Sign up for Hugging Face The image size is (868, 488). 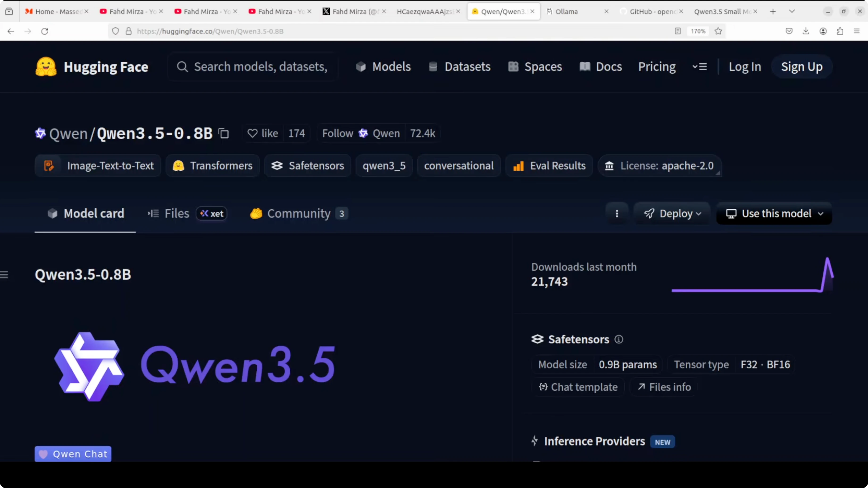[x=802, y=67]
